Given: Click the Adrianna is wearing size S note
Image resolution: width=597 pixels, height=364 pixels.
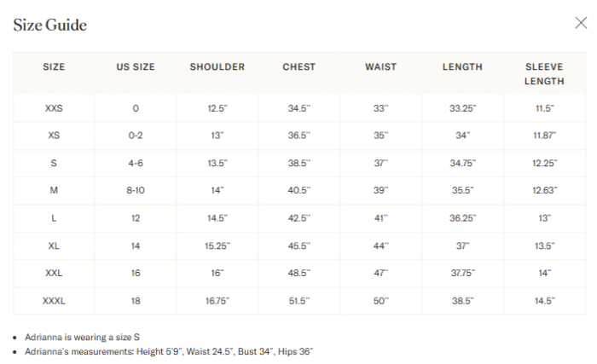Looking at the screenshot, I should click(x=82, y=338).
